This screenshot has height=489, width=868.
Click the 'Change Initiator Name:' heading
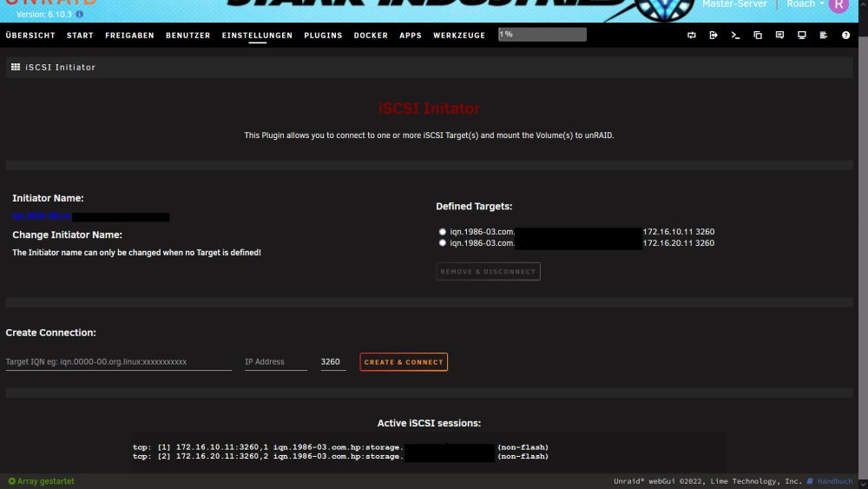tap(67, 235)
